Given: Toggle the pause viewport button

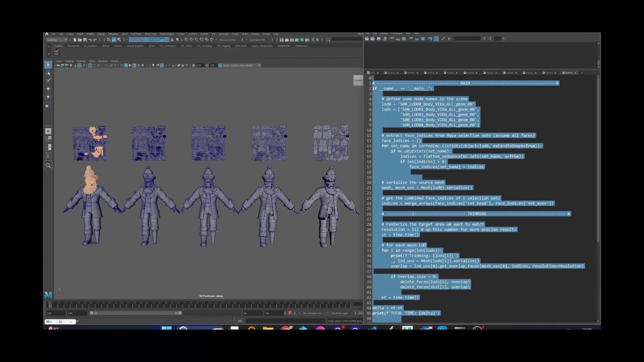Looking at the screenshot, I should 317,40.
